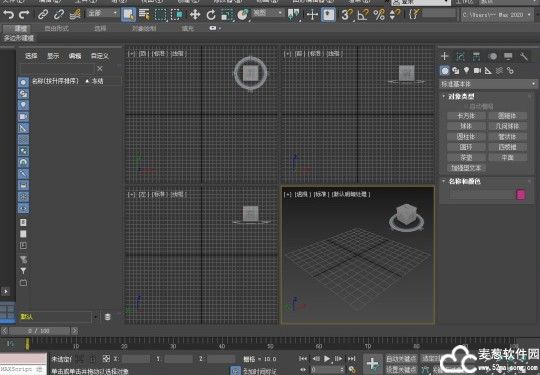The height and width of the screenshot is (375, 540).
Task: Click the Select and Manipulate crosshair icon
Action: tap(312, 15)
